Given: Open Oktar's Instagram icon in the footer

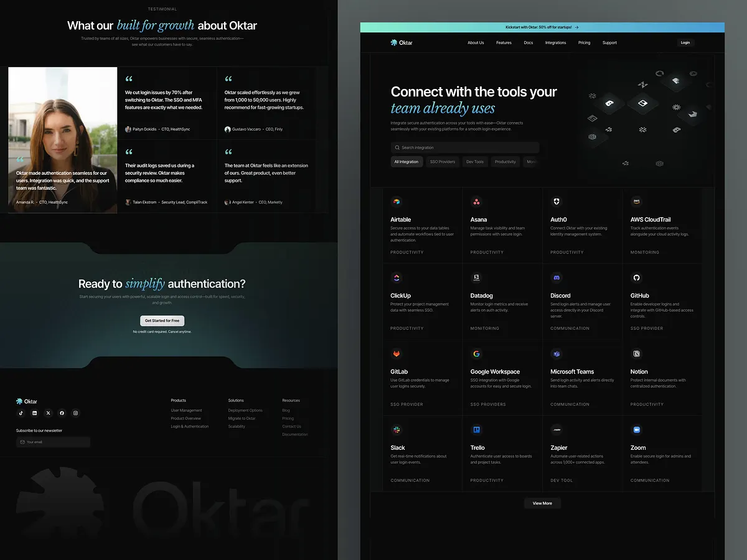Looking at the screenshot, I should 75,413.
